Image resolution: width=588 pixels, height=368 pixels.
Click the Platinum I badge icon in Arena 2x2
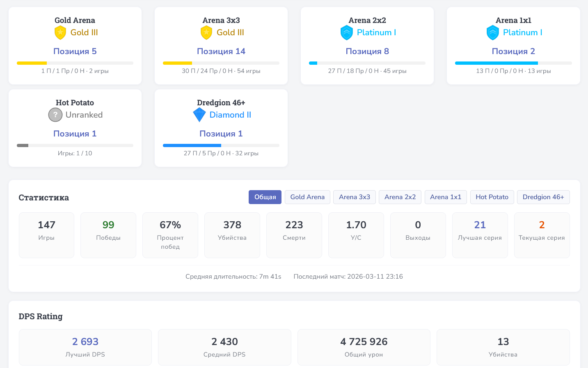(347, 33)
